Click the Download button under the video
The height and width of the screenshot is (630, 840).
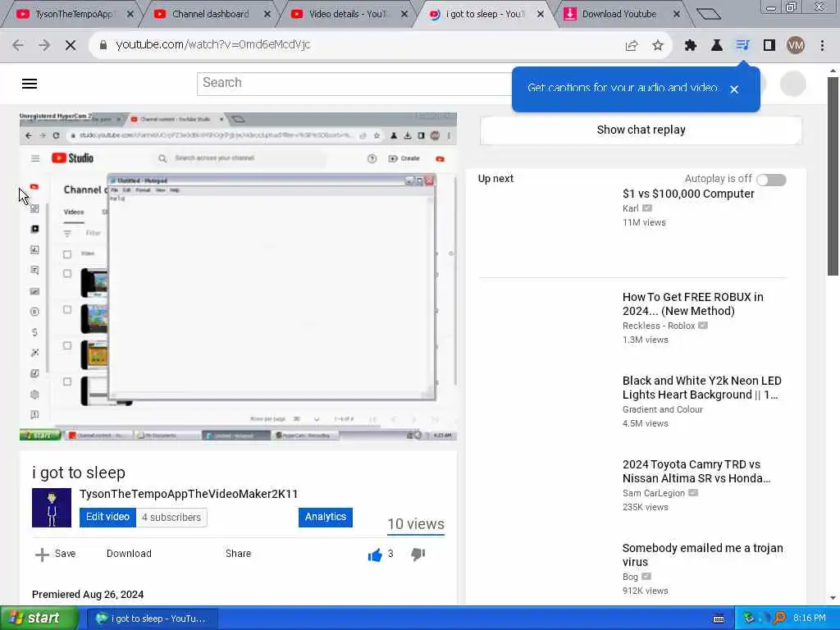pyautogui.click(x=129, y=554)
